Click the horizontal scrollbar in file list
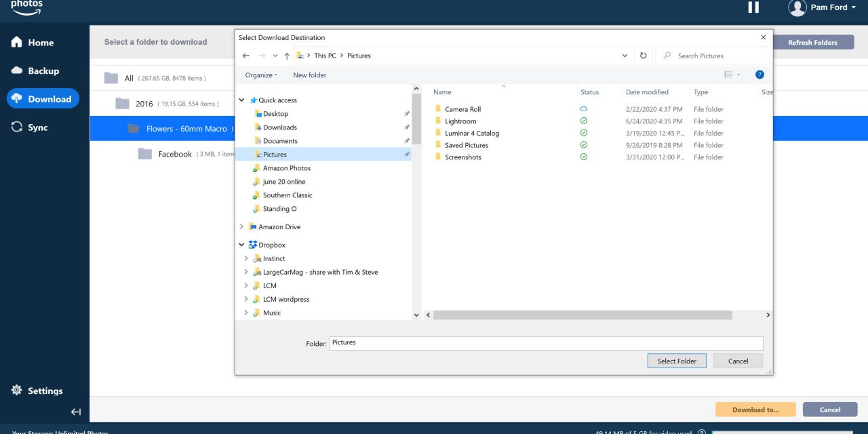 (582, 315)
